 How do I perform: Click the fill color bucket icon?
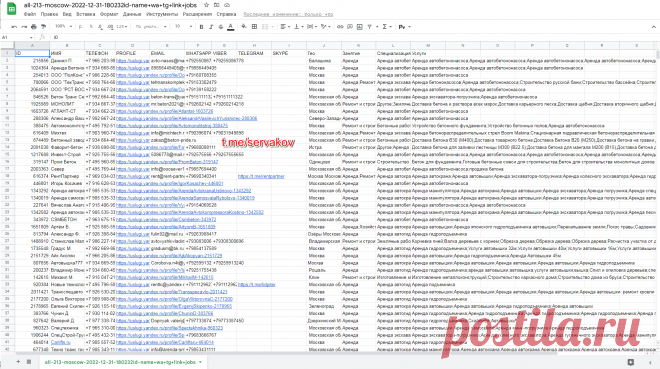pyautogui.click(x=244, y=27)
